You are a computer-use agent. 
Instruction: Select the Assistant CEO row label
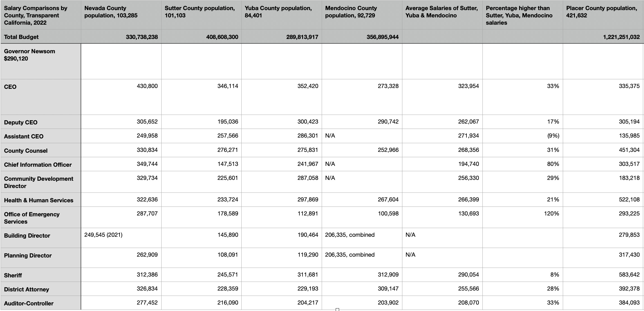pos(24,136)
